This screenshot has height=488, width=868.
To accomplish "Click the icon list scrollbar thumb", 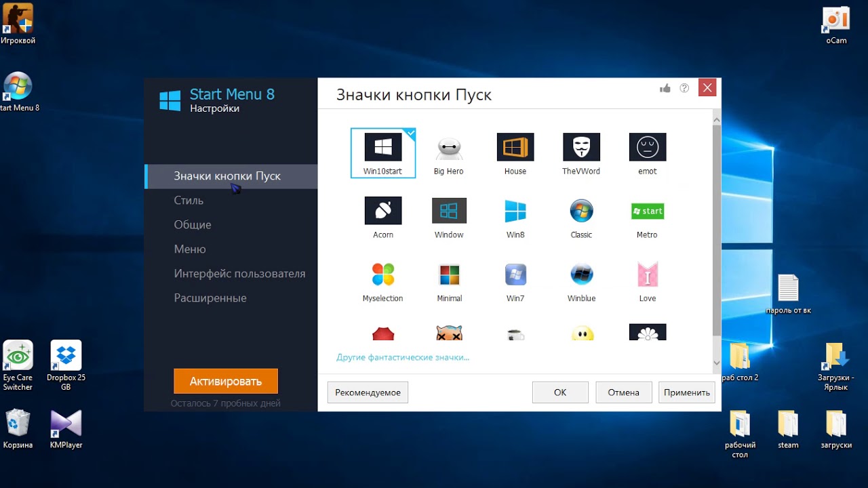I will point(717,230).
